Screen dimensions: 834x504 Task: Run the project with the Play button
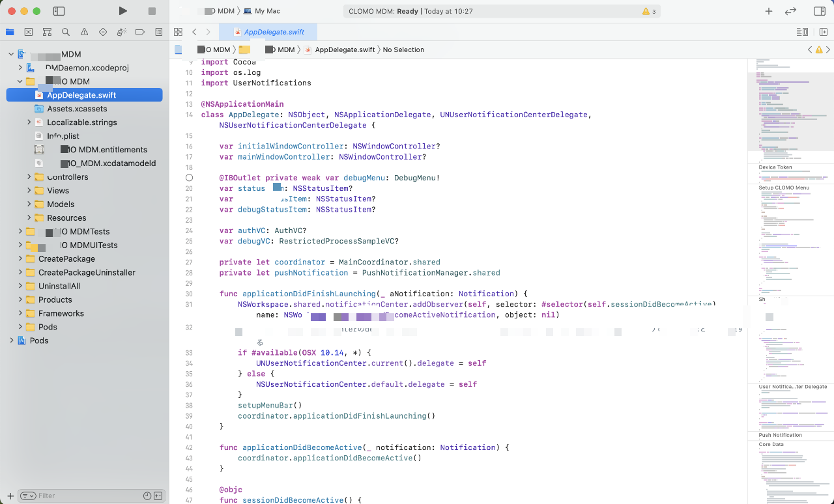pyautogui.click(x=123, y=11)
